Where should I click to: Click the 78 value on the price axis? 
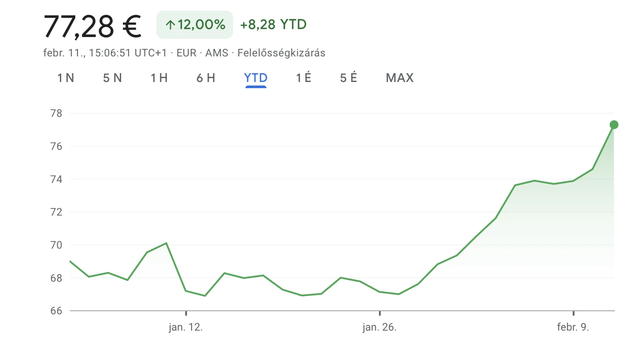point(57,113)
